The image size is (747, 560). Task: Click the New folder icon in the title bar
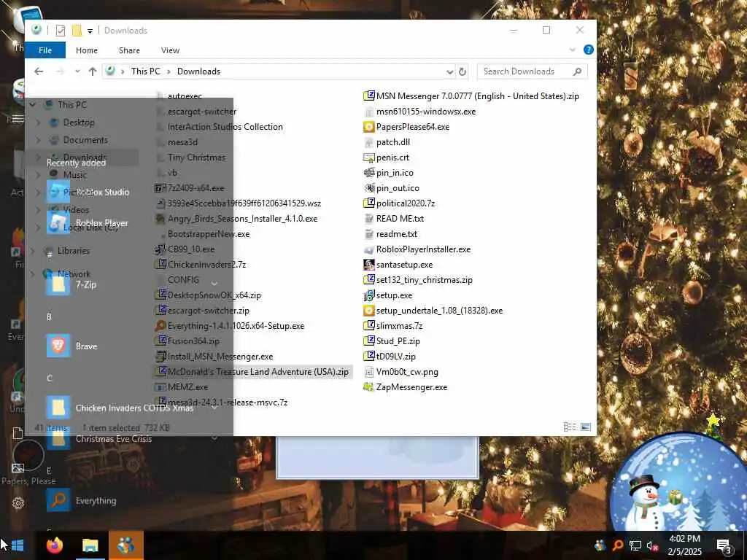pos(77,31)
